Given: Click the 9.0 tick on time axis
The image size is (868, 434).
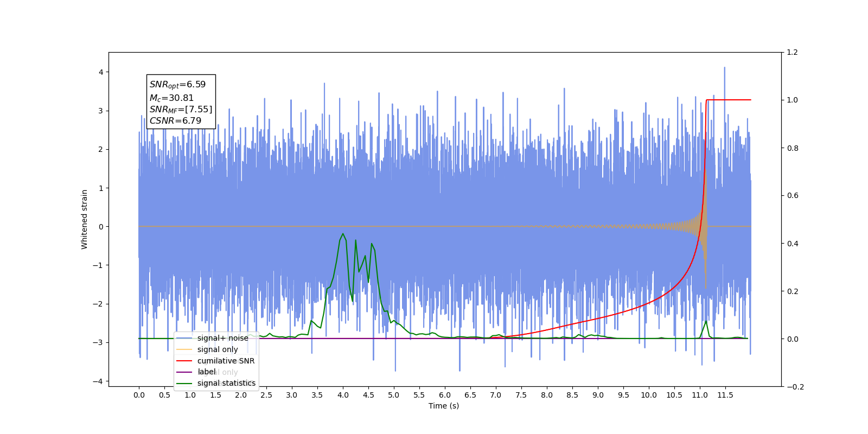Looking at the screenshot, I should 598,395.
